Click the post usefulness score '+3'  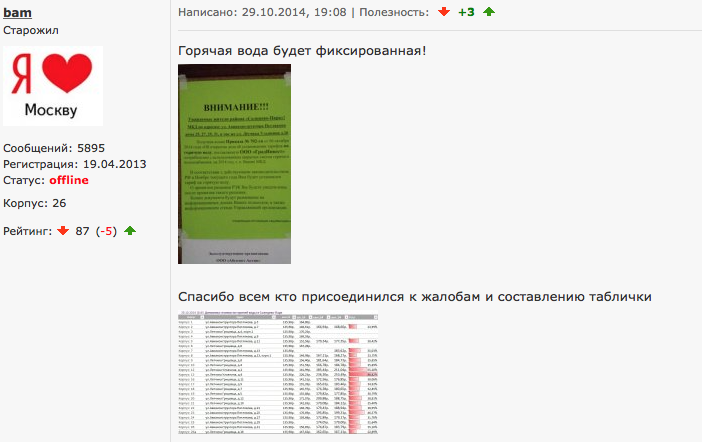466,12
